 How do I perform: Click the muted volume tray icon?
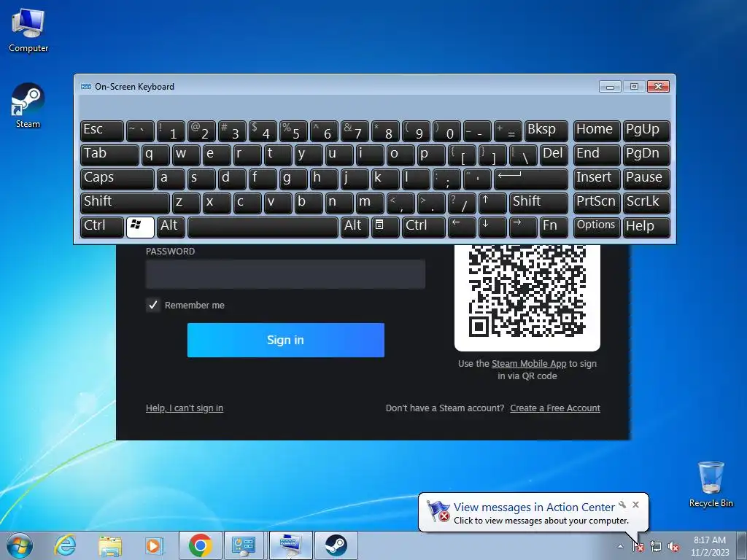point(673,547)
